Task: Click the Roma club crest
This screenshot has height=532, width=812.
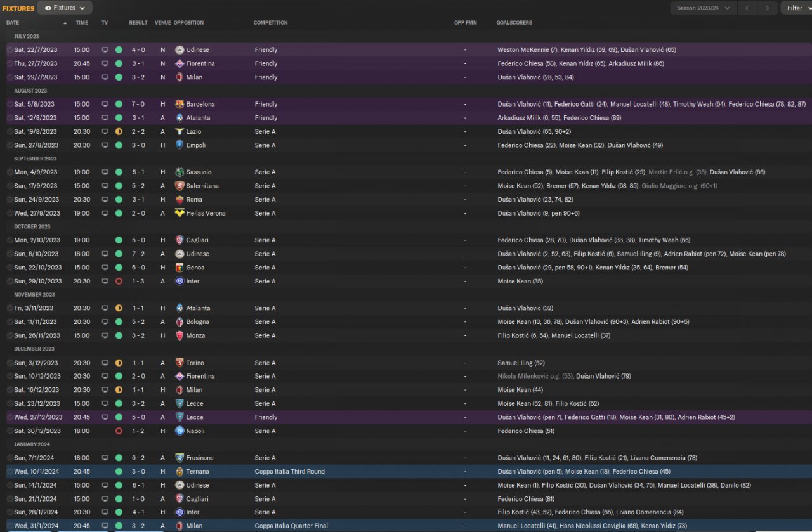Action: (180, 200)
